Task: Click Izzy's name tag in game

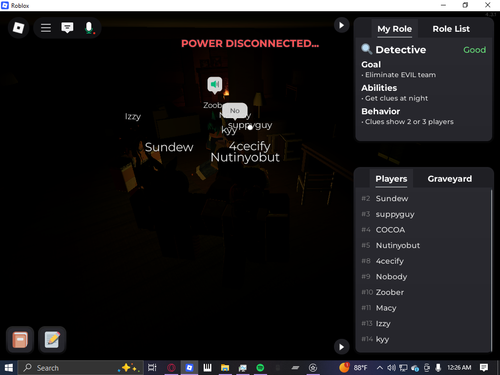Action: (x=133, y=117)
